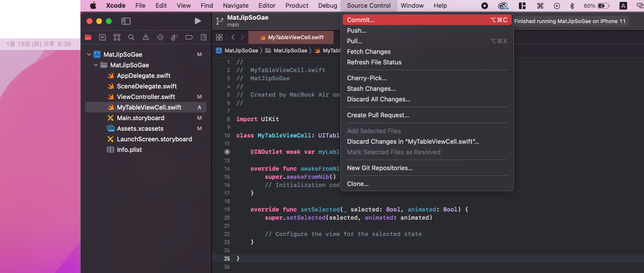Open the Test navigator diamond icon
644x273 pixels.
pos(160,37)
